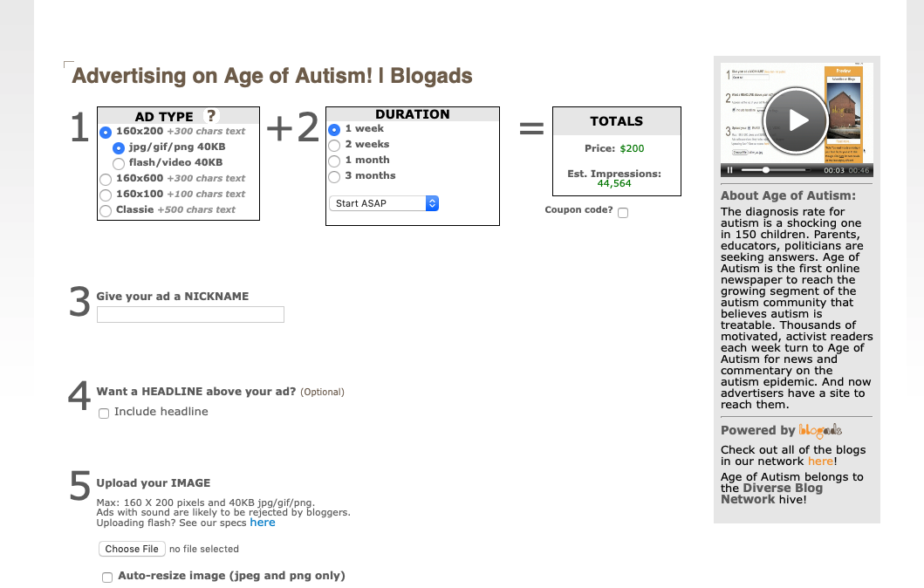Select the 160x200 ad type radio button
Screen dimensions: 924x588
coord(106,132)
